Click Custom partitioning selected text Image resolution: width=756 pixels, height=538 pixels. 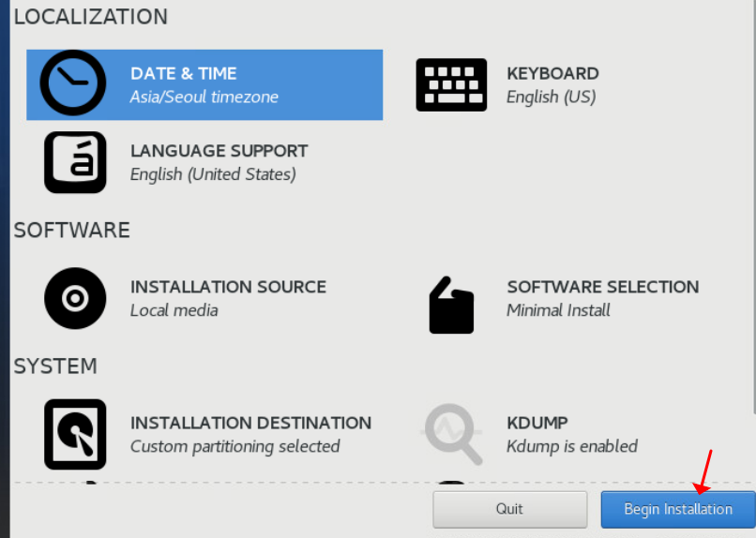pos(234,446)
